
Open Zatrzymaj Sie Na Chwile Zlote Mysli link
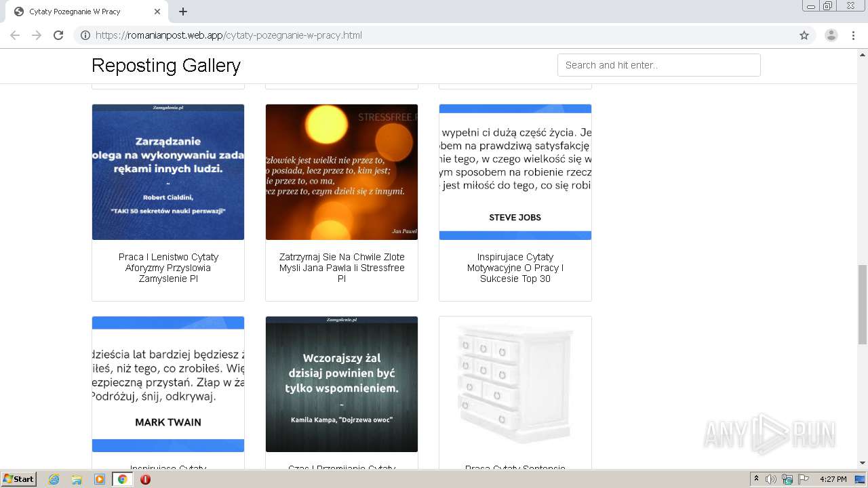(x=342, y=268)
